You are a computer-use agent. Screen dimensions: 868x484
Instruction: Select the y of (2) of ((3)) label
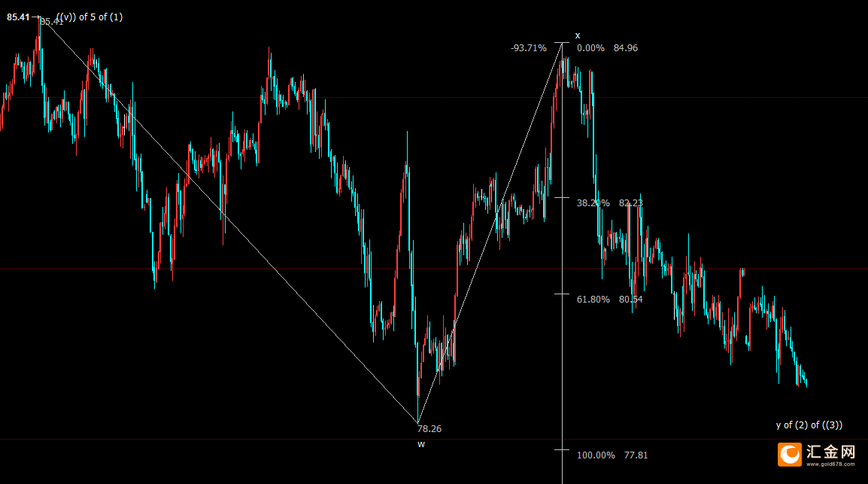point(809,425)
